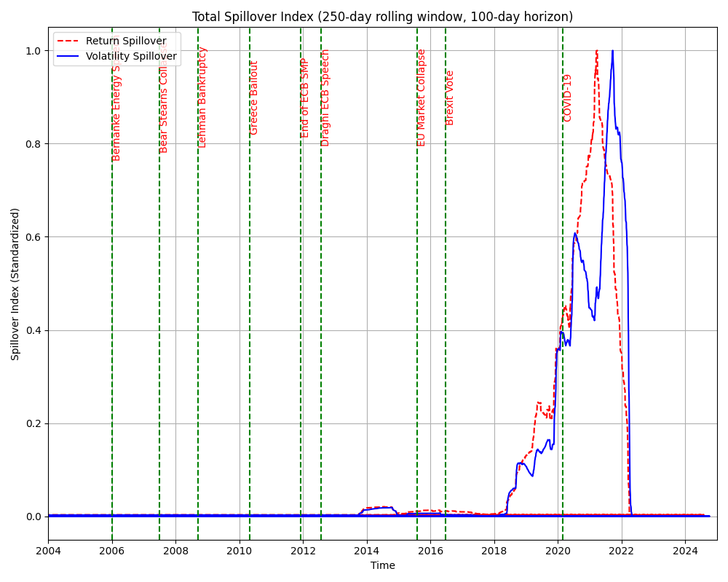The height and width of the screenshot is (582, 728).
Task: Pick the Draghi ECB Speech event label
Action: click(325, 97)
